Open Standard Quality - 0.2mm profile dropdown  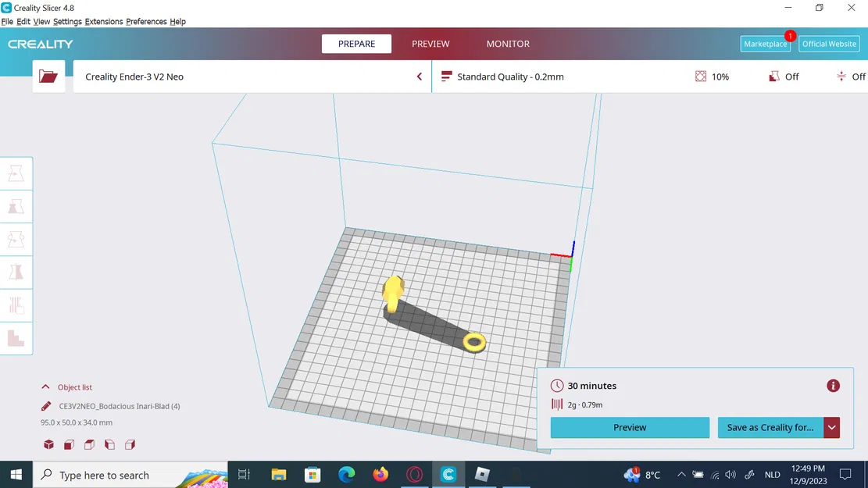pyautogui.click(x=510, y=77)
